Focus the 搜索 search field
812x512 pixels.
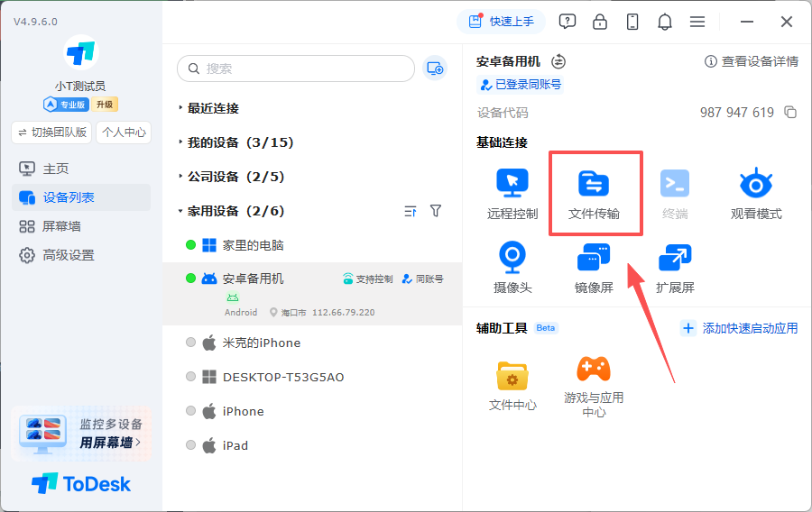pos(296,69)
